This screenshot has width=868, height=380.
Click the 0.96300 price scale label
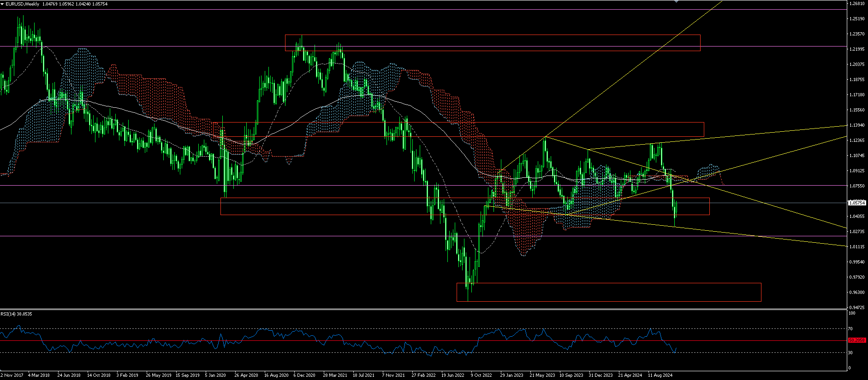coord(856,292)
